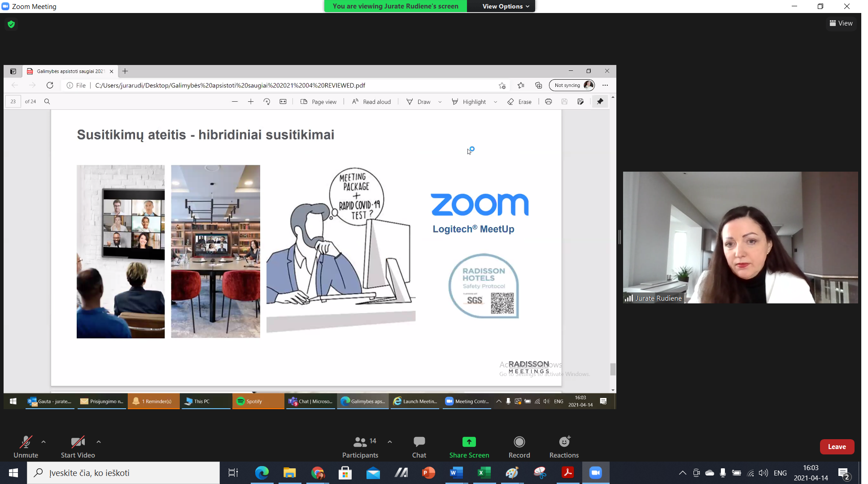Click the Not syncing profile button
This screenshot has height=484, width=868.
point(572,85)
